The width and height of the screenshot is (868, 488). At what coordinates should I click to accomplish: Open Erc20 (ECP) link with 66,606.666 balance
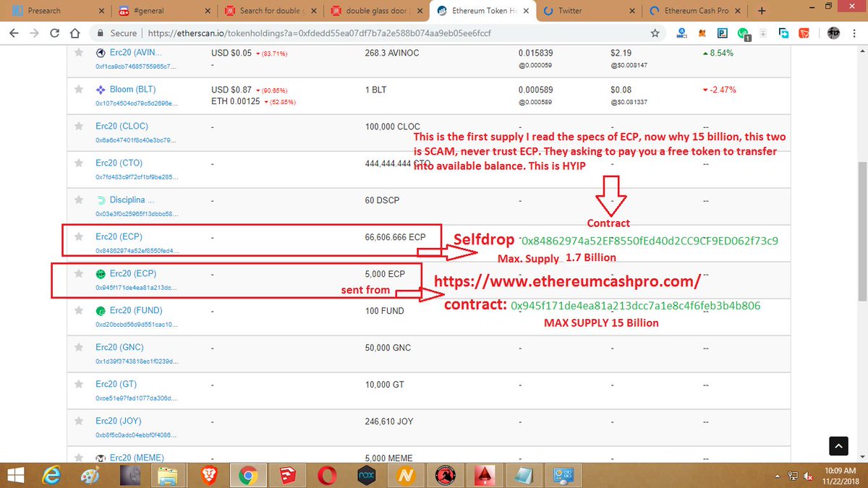click(x=120, y=236)
